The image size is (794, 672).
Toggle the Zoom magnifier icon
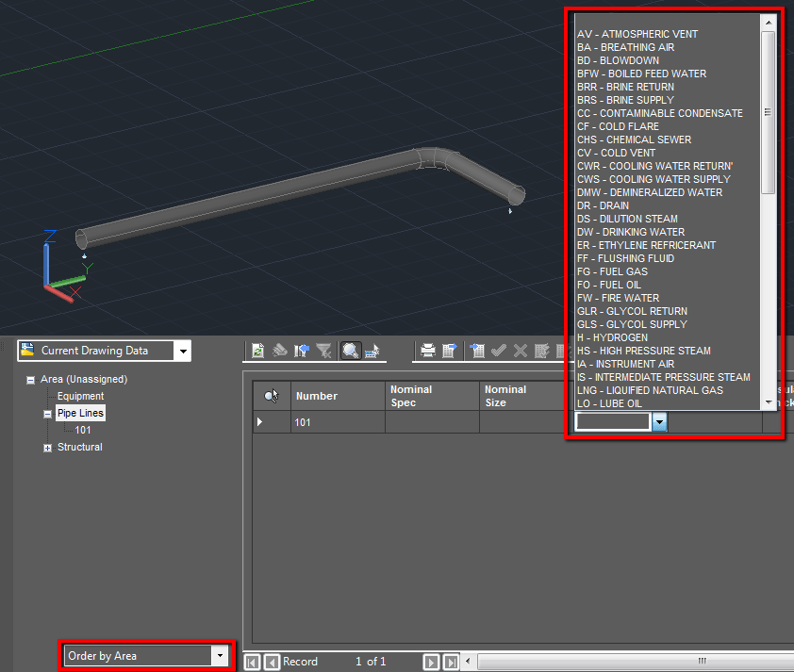(x=351, y=351)
